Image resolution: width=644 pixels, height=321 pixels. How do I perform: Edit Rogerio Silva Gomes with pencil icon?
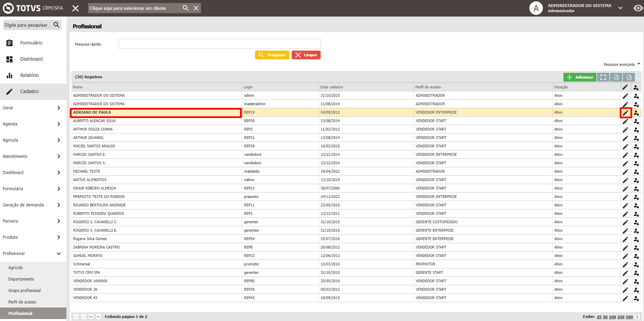pyautogui.click(x=625, y=239)
